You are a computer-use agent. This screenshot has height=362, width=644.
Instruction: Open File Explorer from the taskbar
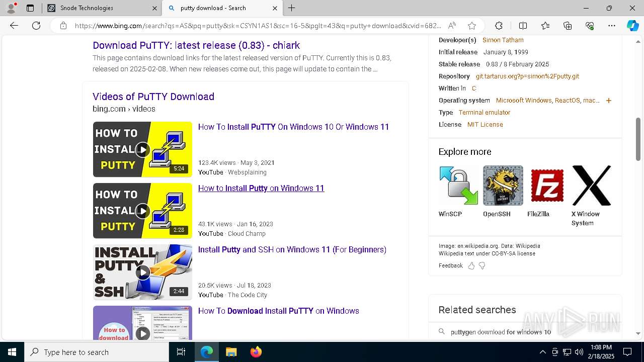tap(231, 352)
